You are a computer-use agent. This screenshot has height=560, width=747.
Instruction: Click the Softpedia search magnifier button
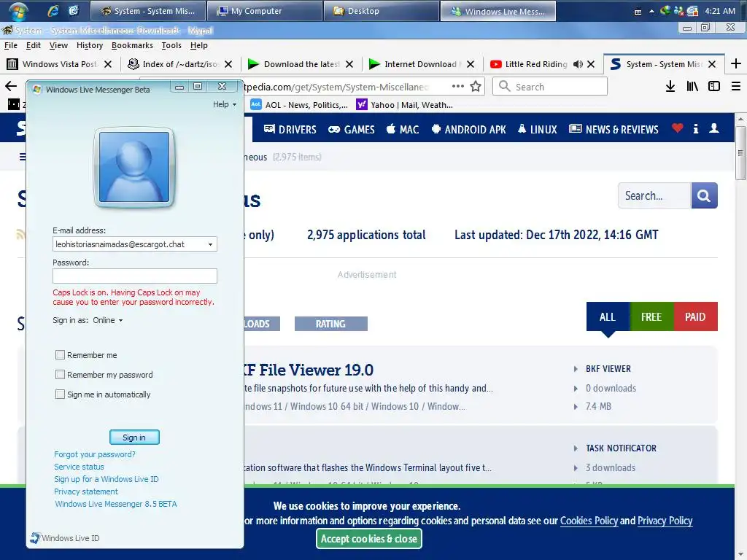pos(704,195)
